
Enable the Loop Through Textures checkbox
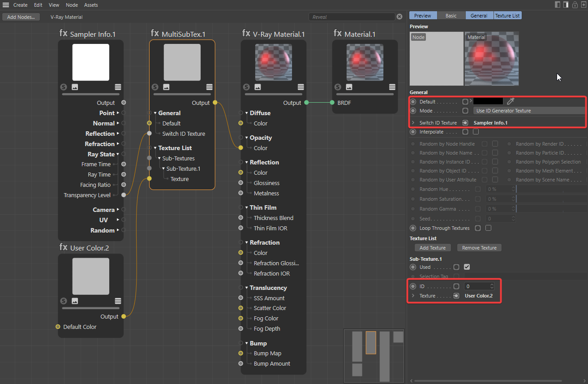pos(488,228)
